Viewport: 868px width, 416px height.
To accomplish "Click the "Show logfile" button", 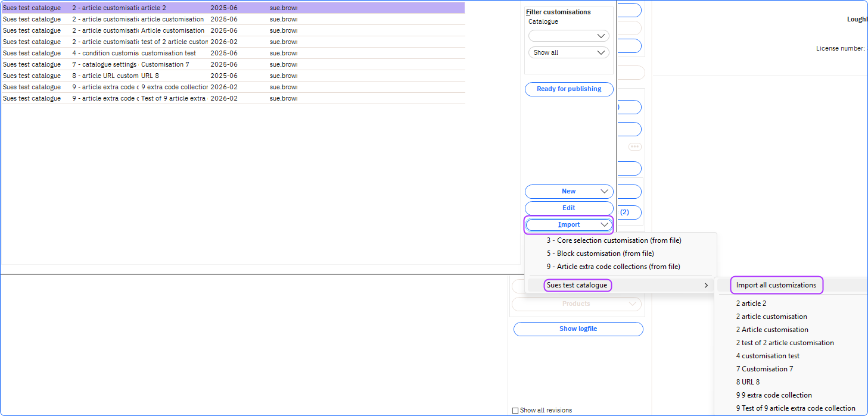I will tap(577, 329).
